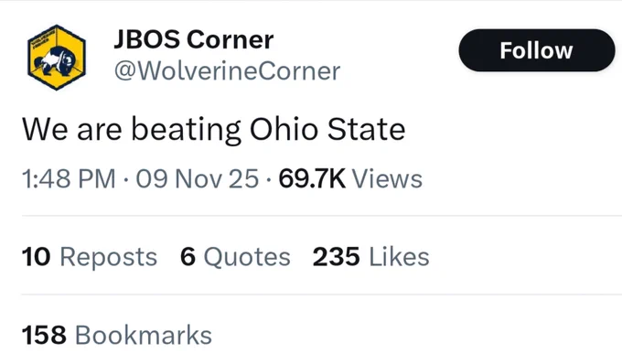This screenshot has width=622, height=364.
Task: Click the word "Views" beside 69.7K
Action: tap(387, 178)
